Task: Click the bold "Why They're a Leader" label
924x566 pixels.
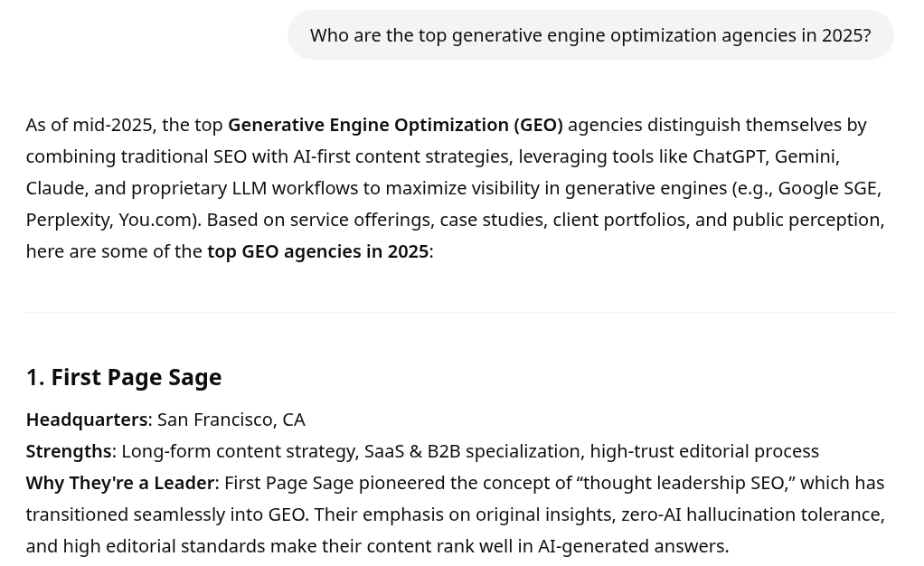Action: tap(120, 483)
